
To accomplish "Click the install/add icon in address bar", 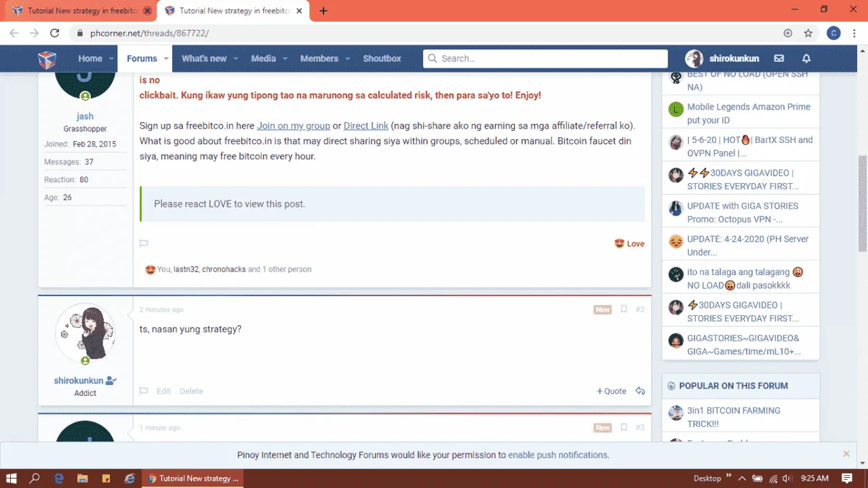I will pos(788,33).
